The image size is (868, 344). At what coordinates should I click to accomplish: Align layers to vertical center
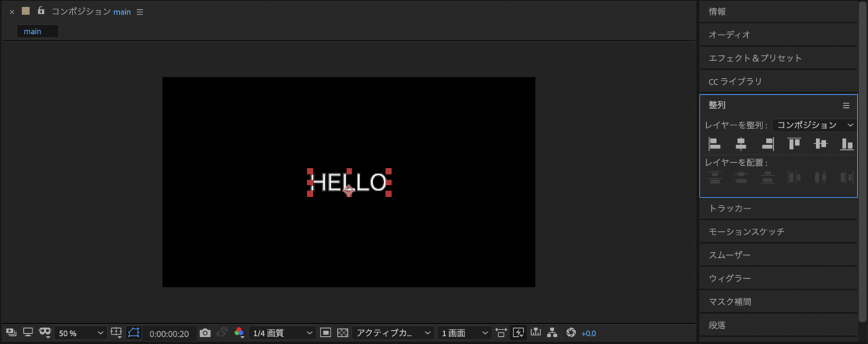[820, 144]
